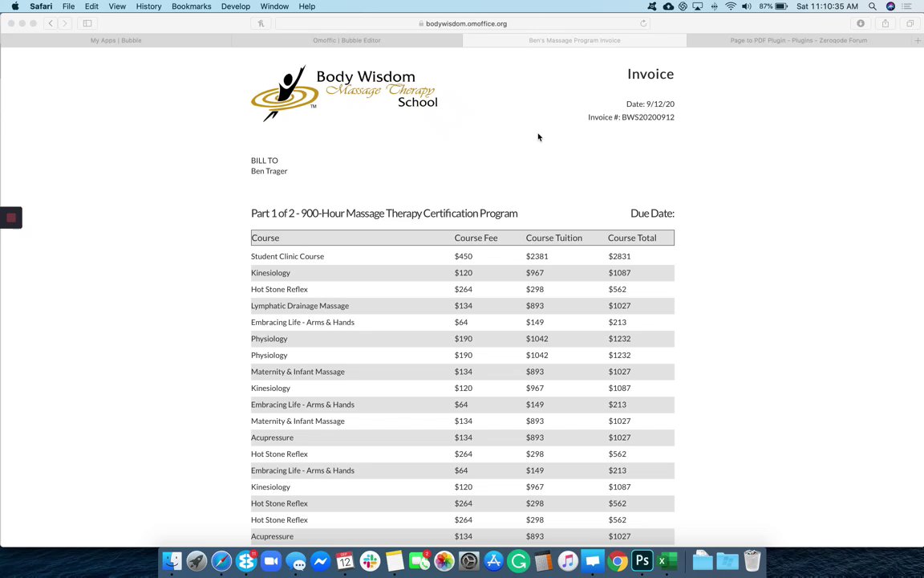Image resolution: width=924 pixels, height=578 pixels.
Task: Open Trash in the dock
Action: (x=752, y=561)
